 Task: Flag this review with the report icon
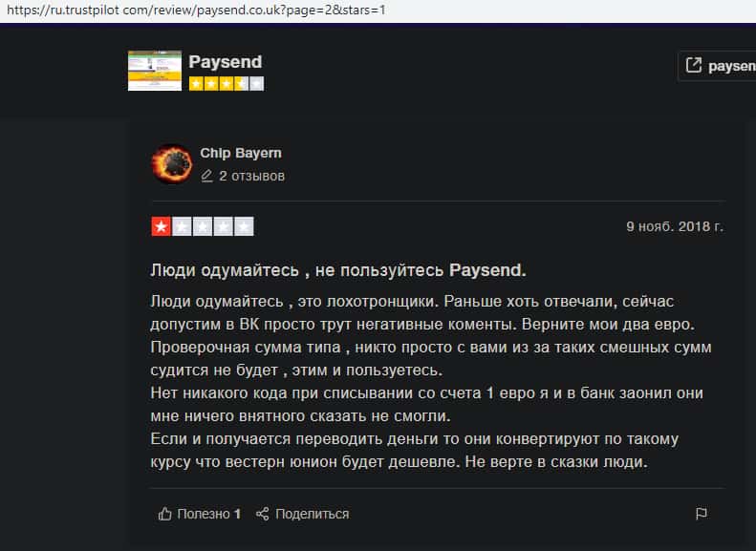point(702,514)
